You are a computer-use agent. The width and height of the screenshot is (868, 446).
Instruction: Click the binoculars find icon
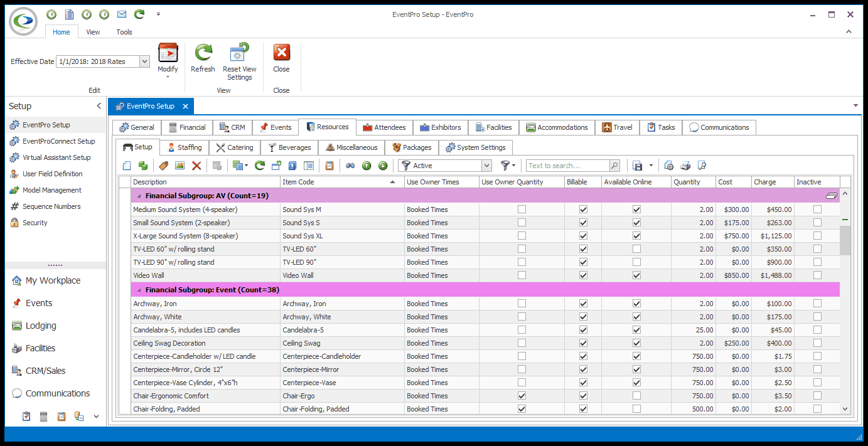point(350,166)
